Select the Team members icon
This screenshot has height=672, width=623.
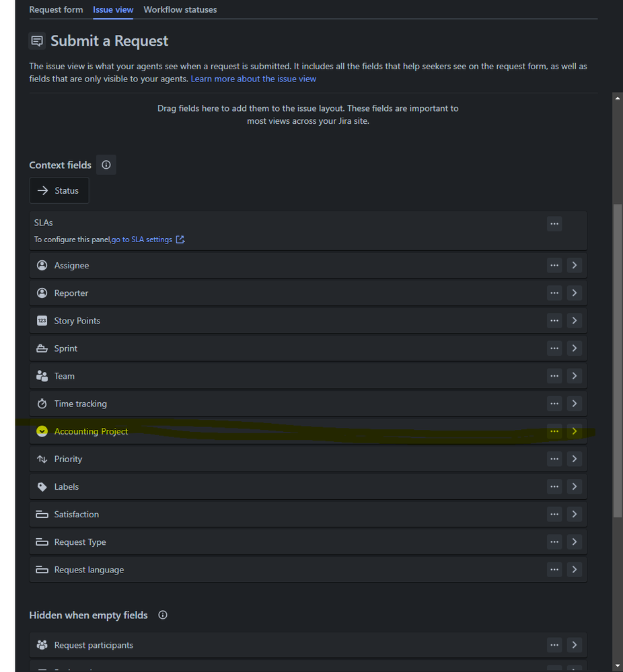(x=42, y=375)
